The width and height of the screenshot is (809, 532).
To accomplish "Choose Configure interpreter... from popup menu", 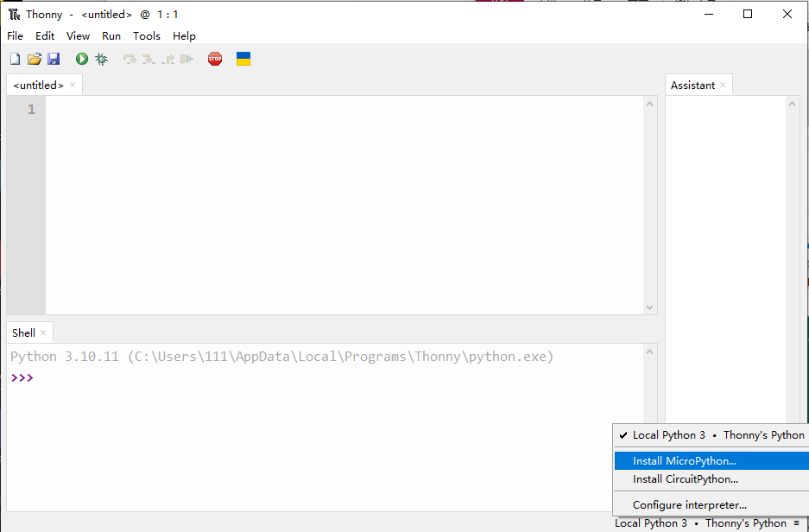I will [711, 504].
